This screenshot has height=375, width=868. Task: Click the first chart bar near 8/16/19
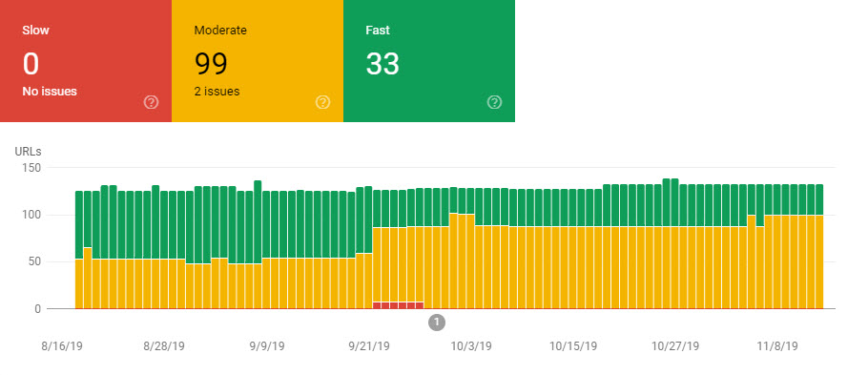[x=78, y=250]
